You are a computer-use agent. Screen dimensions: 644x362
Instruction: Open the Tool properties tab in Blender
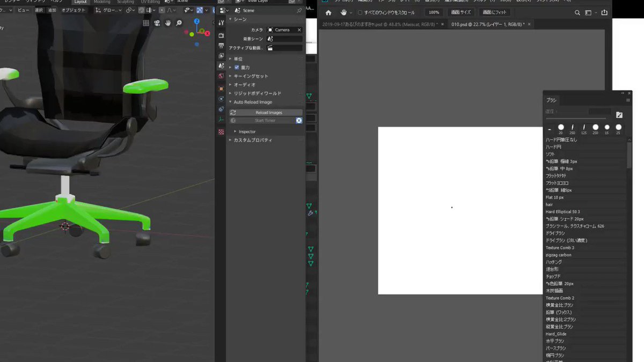(x=221, y=23)
